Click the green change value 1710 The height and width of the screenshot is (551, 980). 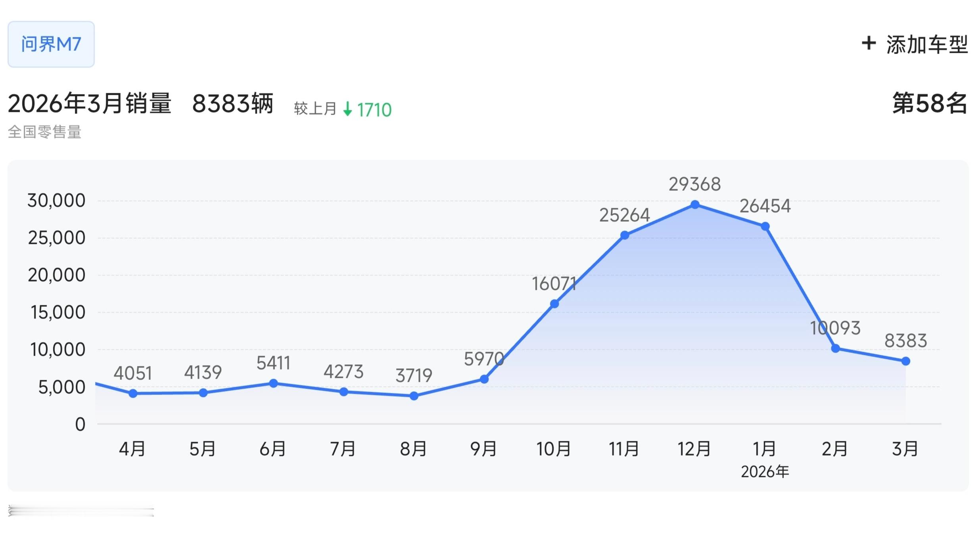(x=374, y=110)
